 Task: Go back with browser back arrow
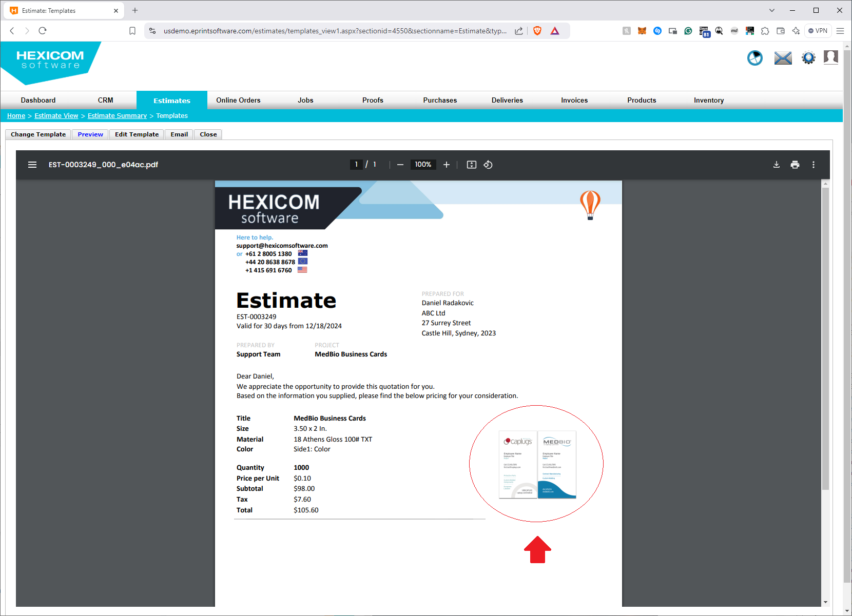[12, 31]
